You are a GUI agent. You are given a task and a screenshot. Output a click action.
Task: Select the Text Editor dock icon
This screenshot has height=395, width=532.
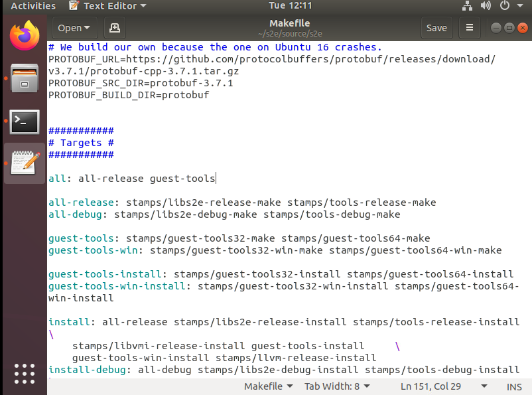click(25, 163)
